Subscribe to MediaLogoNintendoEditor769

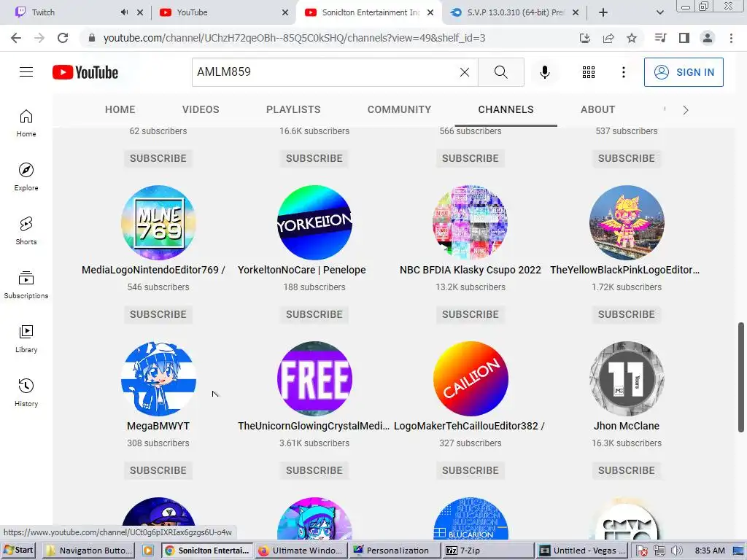pyautogui.click(x=158, y=314)
